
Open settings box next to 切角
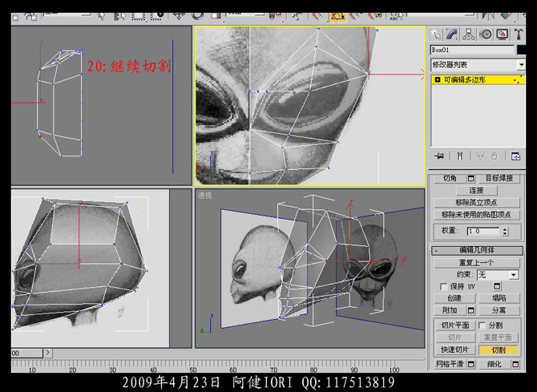[471, 178]
